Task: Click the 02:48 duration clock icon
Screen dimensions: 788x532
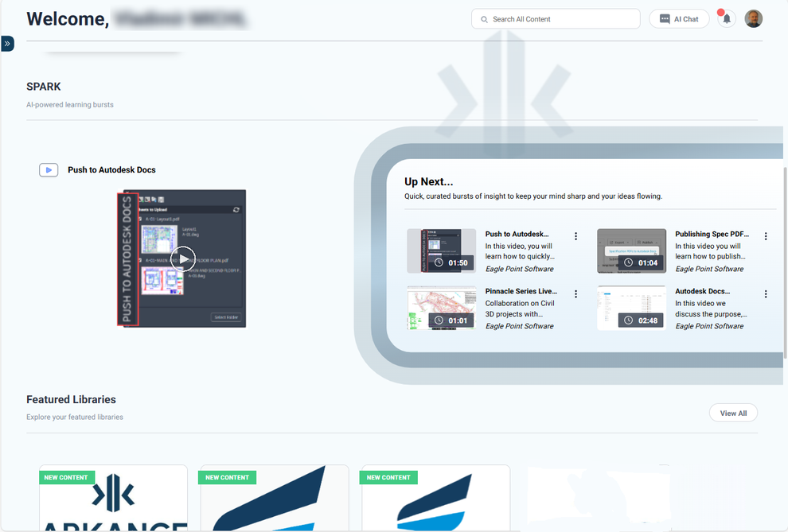Action: 628,320
